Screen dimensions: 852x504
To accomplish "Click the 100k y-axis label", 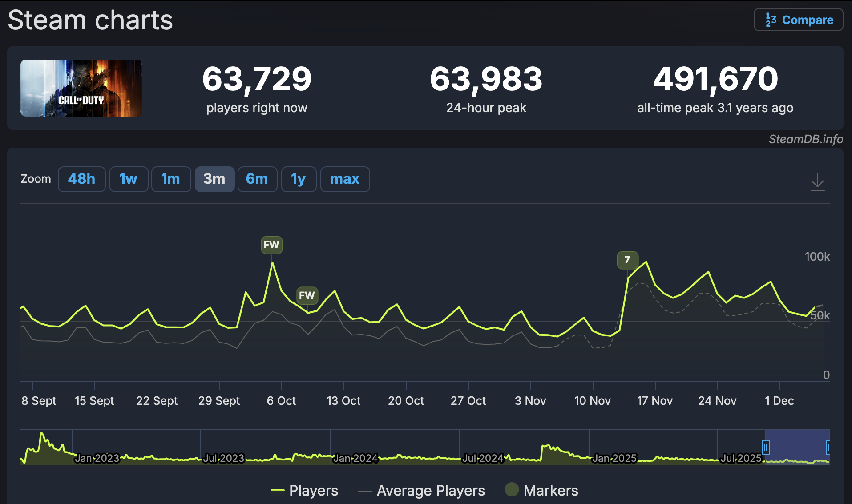I will coord(817,257).
